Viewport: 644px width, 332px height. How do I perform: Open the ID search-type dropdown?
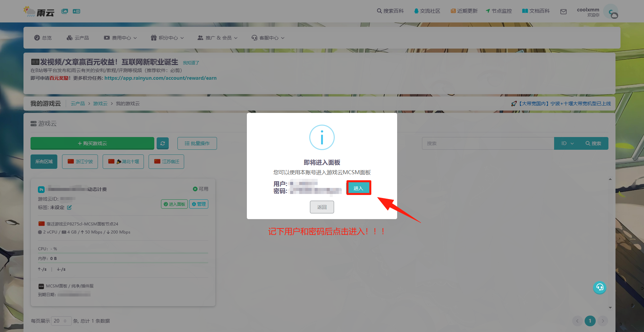point(568,143)
